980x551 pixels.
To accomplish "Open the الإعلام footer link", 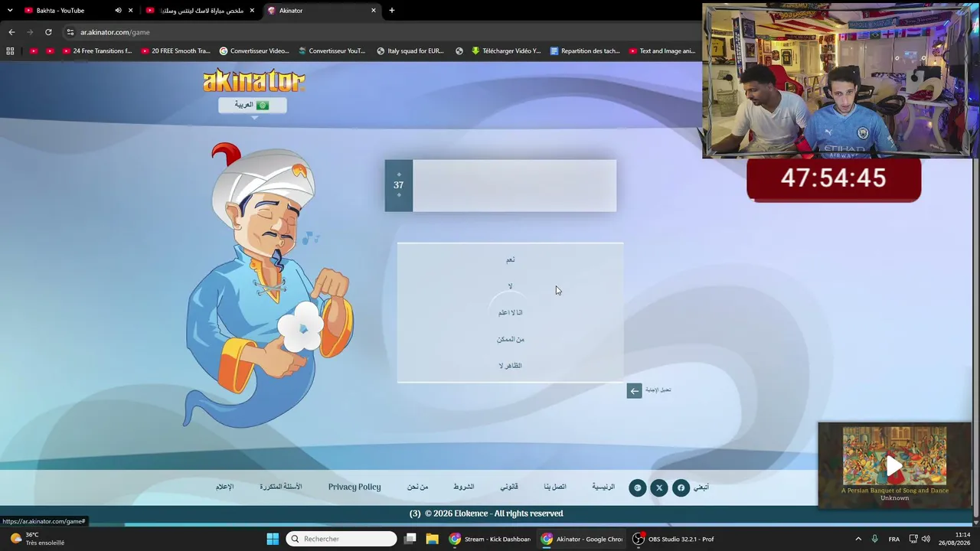I will point(224,487).
